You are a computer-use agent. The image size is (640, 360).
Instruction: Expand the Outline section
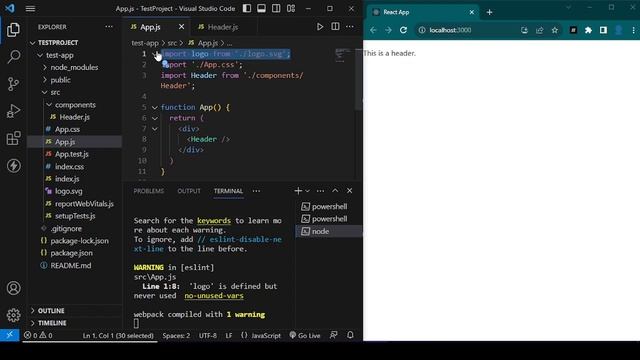tap(75, 311)
